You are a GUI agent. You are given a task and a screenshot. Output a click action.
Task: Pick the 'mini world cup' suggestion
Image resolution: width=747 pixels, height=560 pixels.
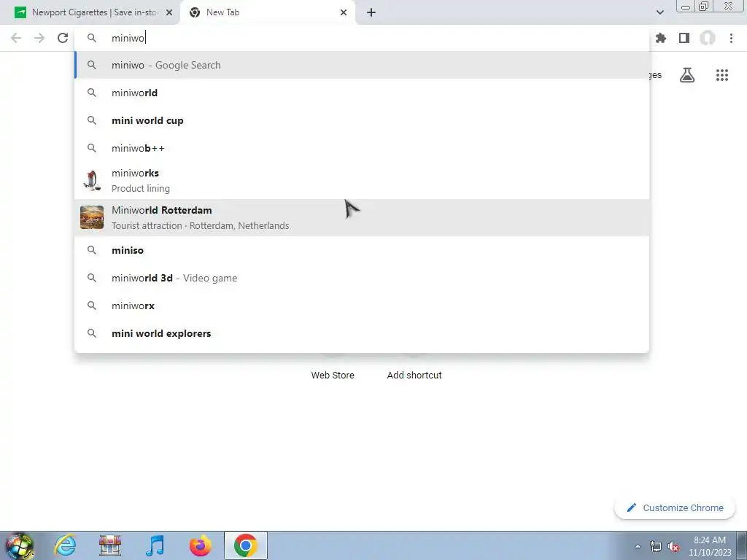pyautogui.click(x=362, y=120)
